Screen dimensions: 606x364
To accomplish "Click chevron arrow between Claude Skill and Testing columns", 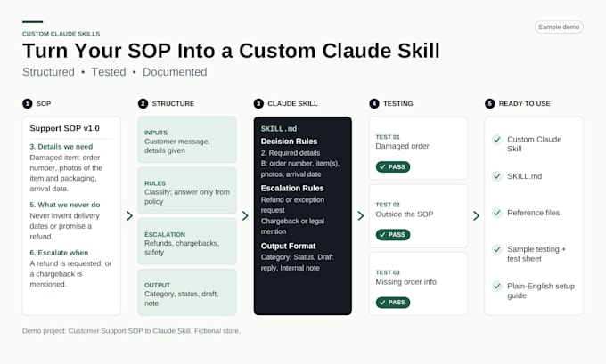I will [x=361, y=215].
